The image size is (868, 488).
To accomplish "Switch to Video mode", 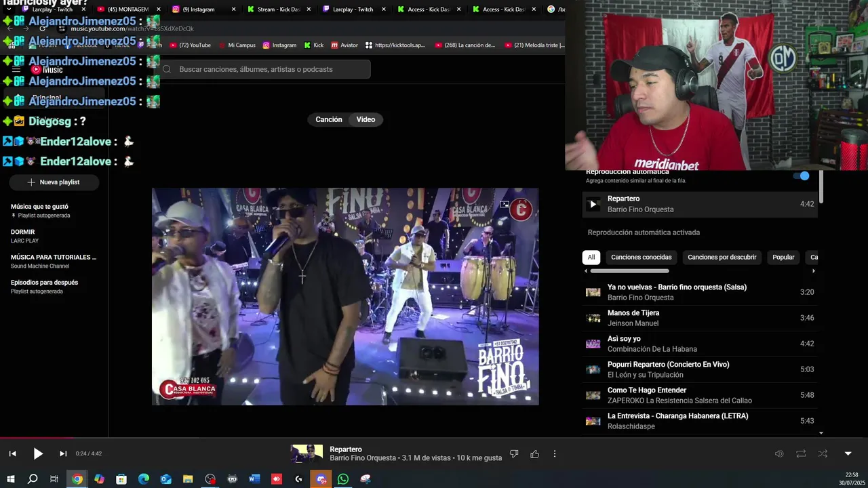I will pos(366,119).
